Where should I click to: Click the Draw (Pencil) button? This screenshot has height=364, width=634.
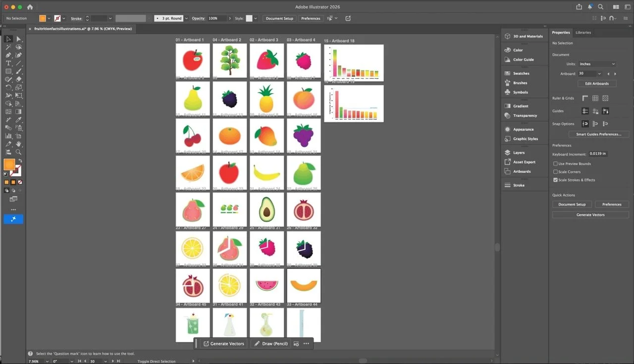271,344
